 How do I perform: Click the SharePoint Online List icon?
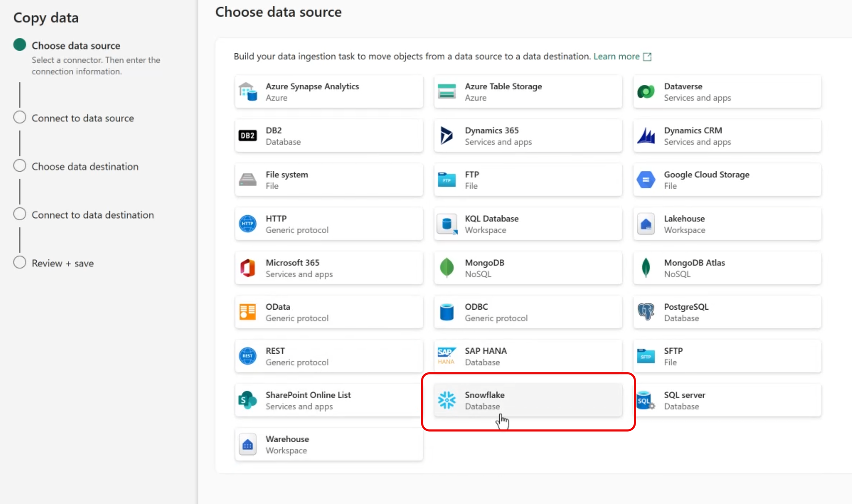pyautogui.click(x=248, y=400)
